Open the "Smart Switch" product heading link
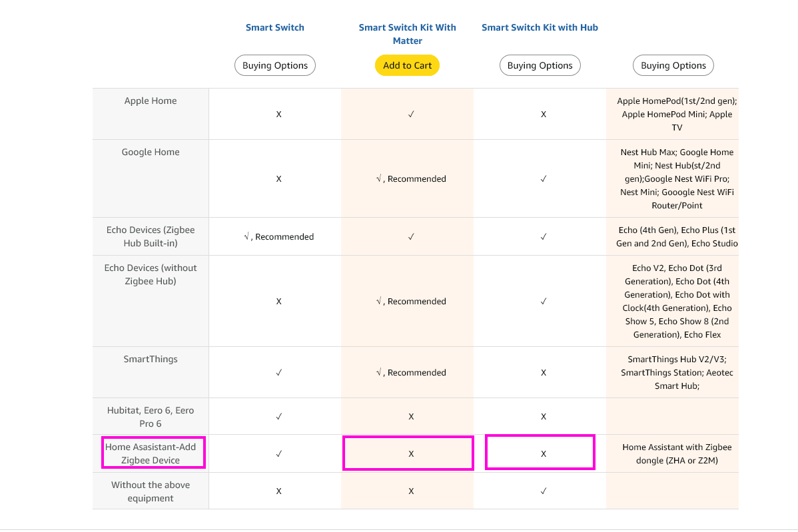Screen dimensions: 798x532 click(274, 27)
